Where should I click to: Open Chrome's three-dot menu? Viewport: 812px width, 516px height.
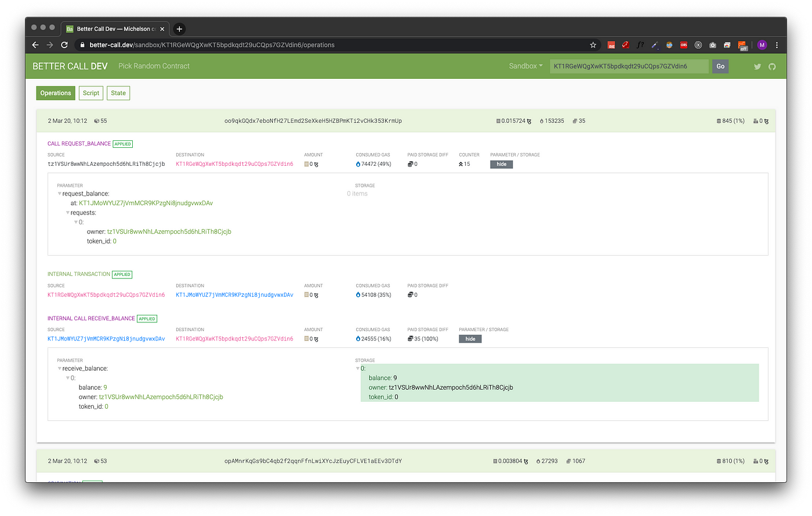click(777, 45)
